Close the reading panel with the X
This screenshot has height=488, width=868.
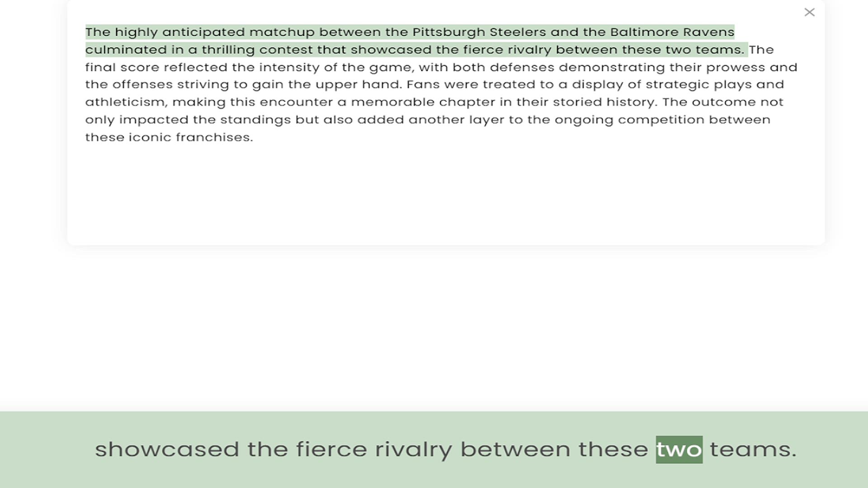[x=809, y=12]
